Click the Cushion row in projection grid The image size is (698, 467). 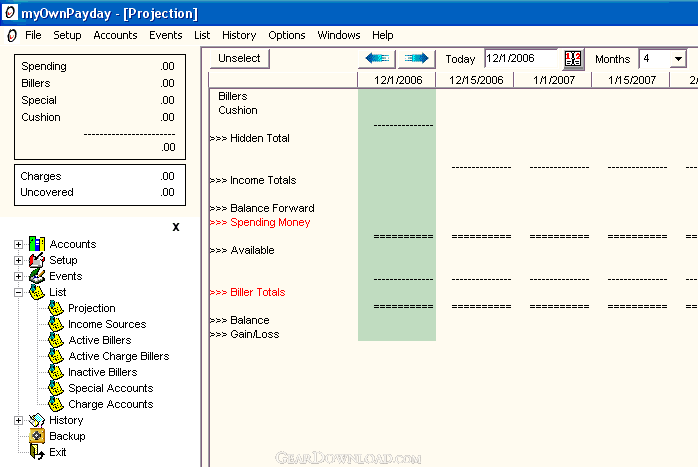(238, 110)
